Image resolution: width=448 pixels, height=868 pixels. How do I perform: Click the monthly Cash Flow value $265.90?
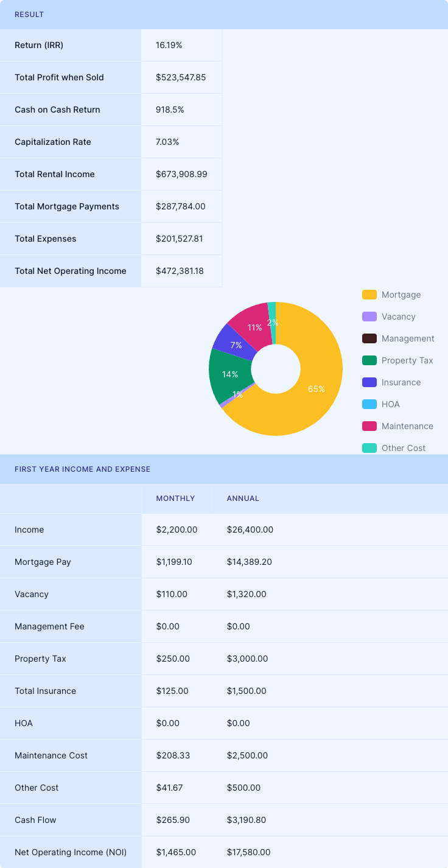(x=173, y=820)
